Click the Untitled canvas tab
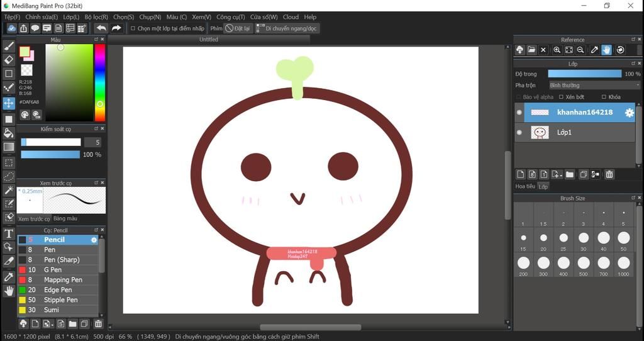The image size is (644, 341). pyautogui.click(x=209, y=40)
